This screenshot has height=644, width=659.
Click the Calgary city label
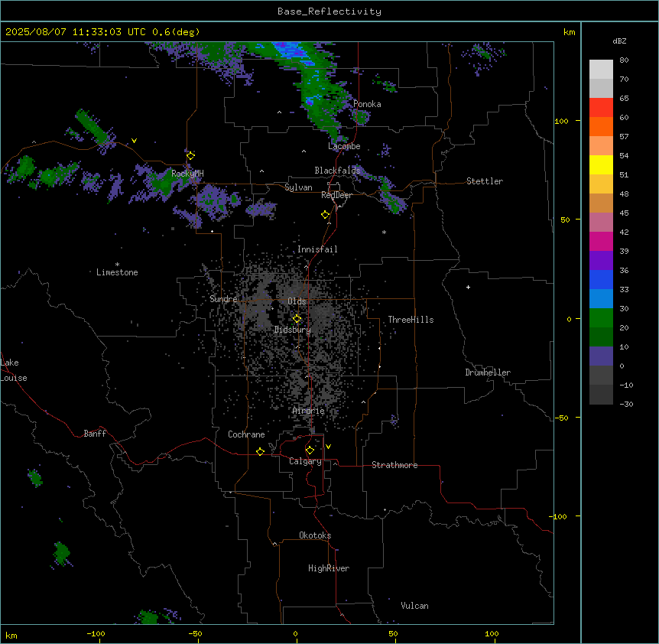click(x=305, y=461)
